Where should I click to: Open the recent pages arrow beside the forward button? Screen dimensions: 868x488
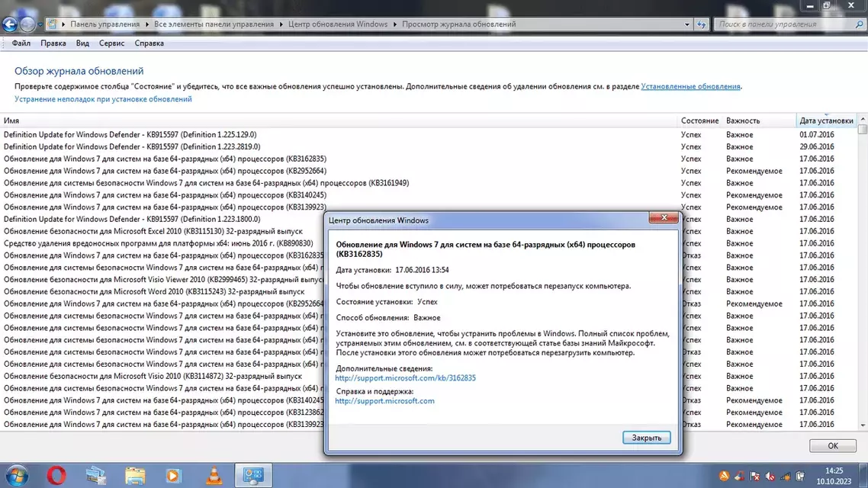pyautogui.click(x=40, y=24)
